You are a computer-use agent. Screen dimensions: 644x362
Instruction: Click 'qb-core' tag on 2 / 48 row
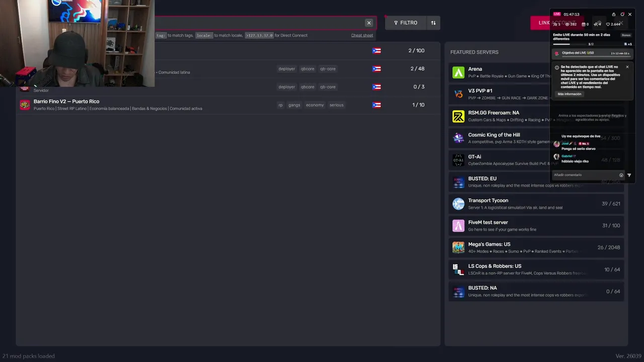(x=328, y=69)
